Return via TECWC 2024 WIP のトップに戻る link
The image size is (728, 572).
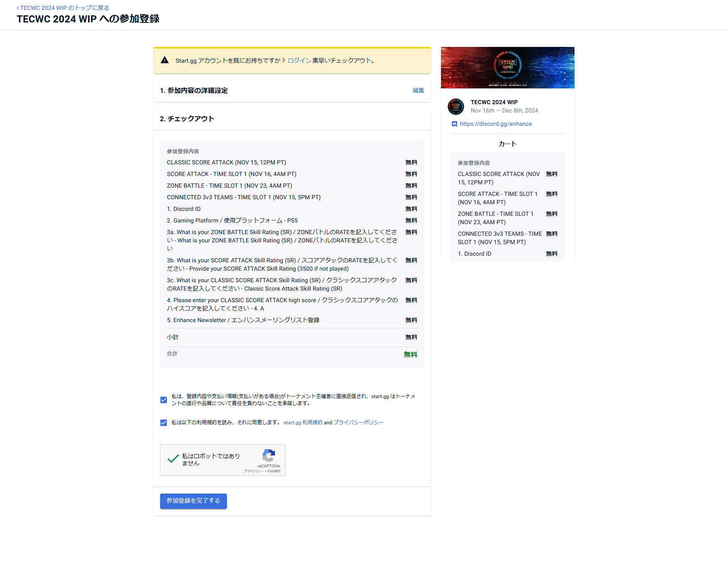pyautogui.click(x=64, y=8)
